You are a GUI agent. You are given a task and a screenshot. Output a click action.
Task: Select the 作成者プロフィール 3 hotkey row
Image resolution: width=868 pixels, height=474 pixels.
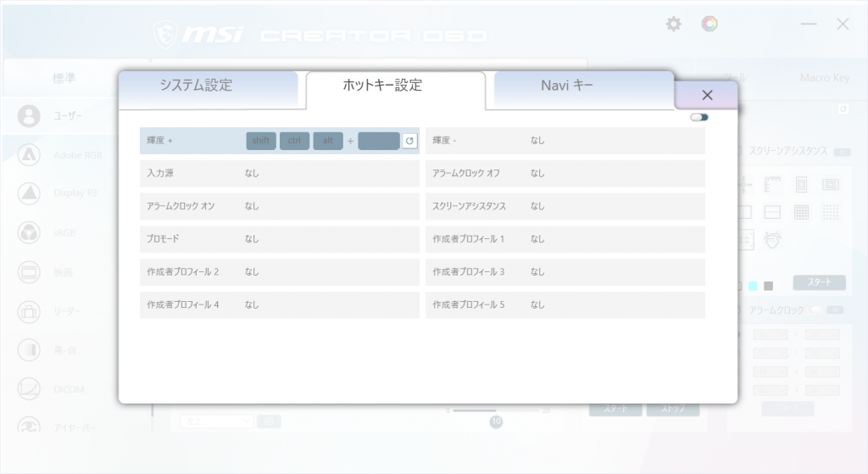pos(565,272)
